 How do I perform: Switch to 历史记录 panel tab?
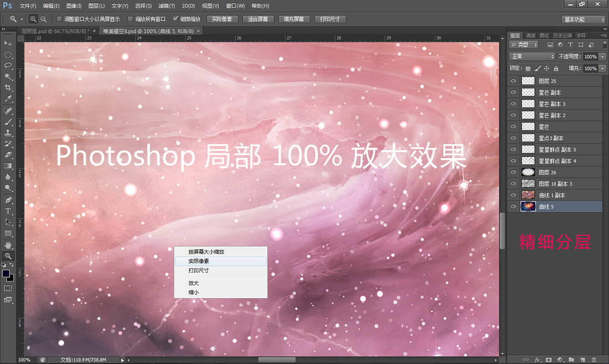(563, 35)
